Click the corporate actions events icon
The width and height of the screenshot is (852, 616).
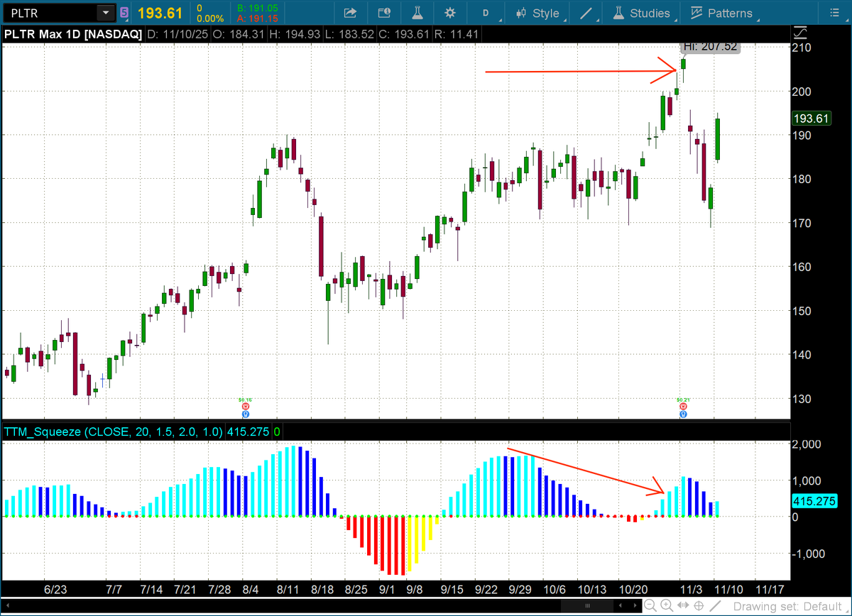383,13
